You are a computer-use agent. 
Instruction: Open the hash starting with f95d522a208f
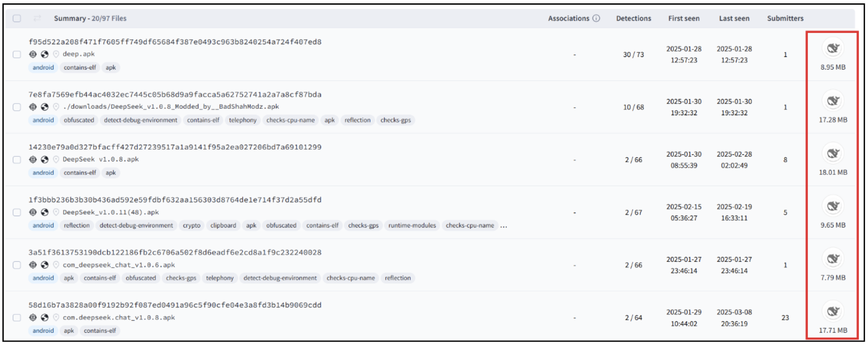tap(175, 42)
